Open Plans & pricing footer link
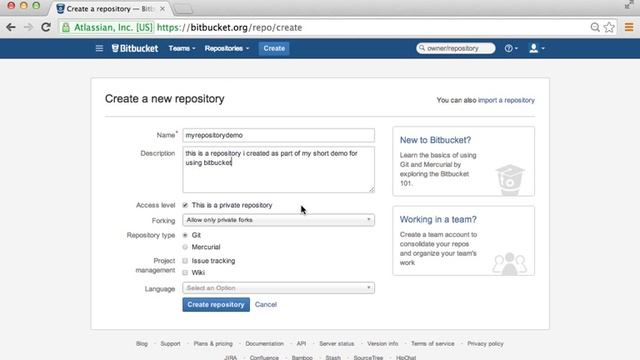 (213, 344)
